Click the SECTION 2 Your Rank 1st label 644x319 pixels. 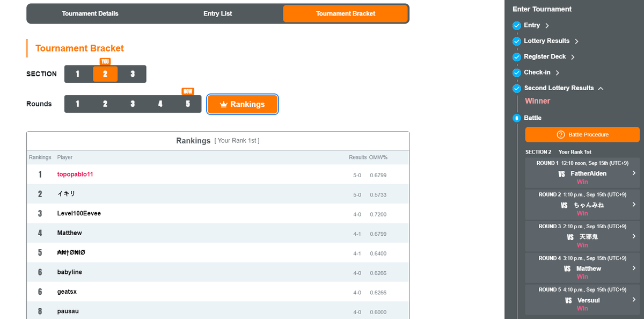point(558,152)
